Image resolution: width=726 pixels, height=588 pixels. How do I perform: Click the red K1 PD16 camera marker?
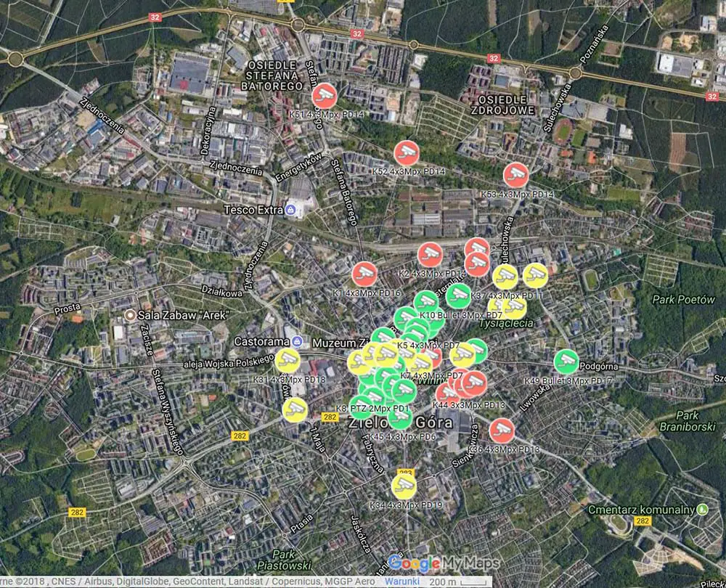[x=364, y=274]
